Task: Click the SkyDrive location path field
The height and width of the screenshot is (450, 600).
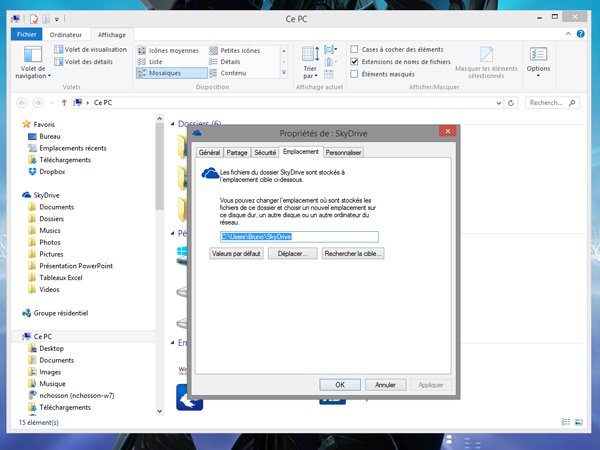Action: [x=299, y=237]
